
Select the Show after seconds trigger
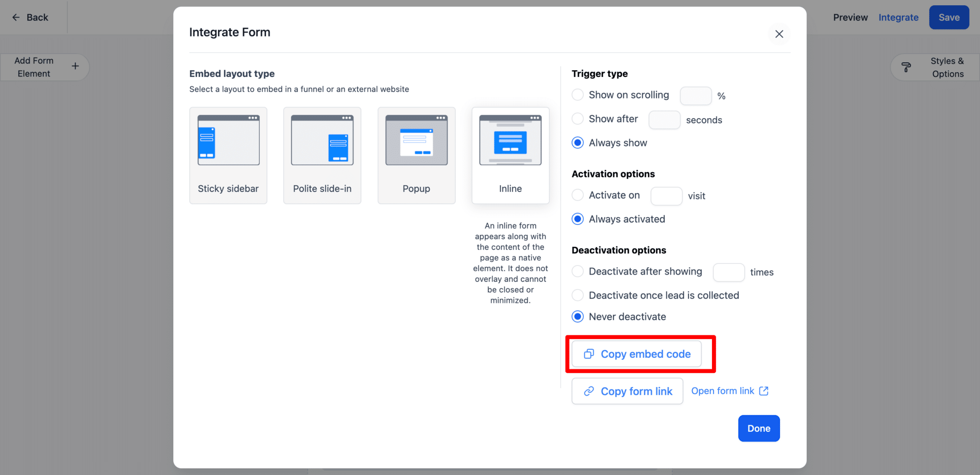[578, 119]
